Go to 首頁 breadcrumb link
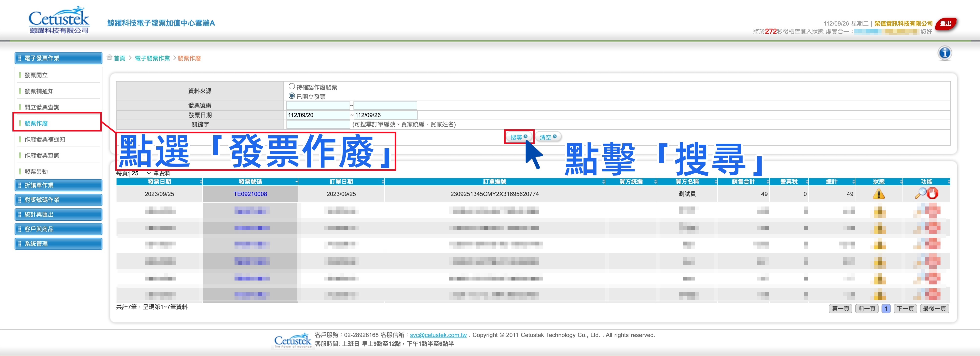Viewport: 980px width, 356px height. tap(119, 58)
